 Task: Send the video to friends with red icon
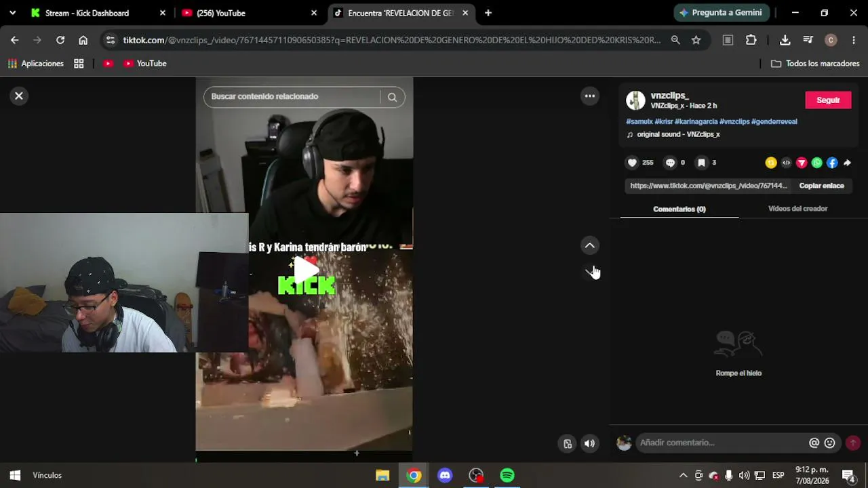(802, 163)
